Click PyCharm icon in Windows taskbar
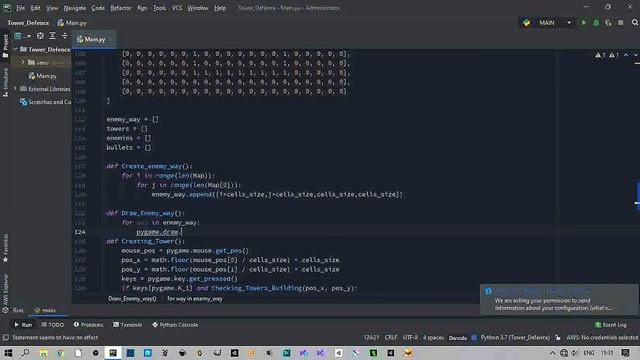The height and width of the screenshot is (360, 640). pyautogui.click(x=113, y=353)
